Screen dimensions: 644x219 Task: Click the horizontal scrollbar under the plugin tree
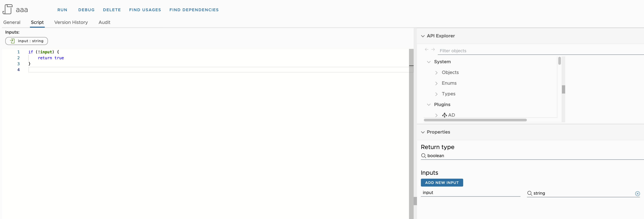click(x=475, y=120)
